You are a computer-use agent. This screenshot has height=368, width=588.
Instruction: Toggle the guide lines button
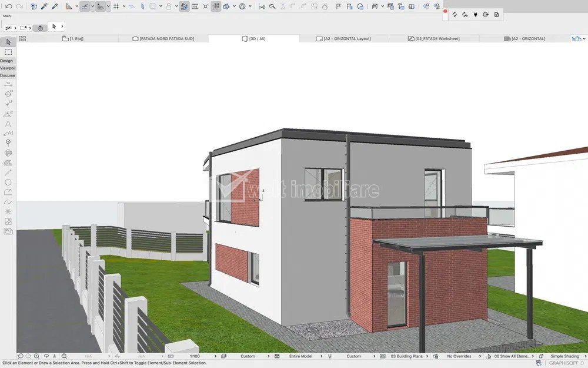point(85,6)
